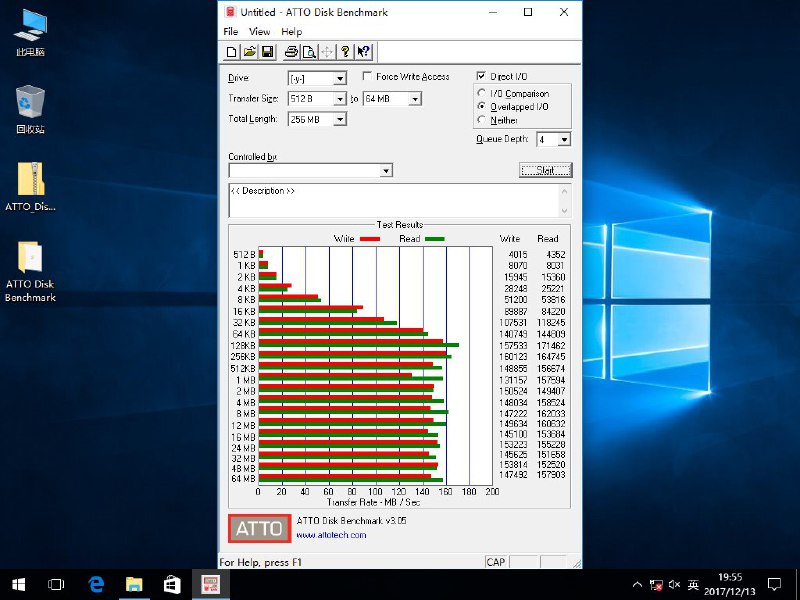Expand Transfer Size 512 B dropdown
Screen dimensions: 800x600
click(x=340, y=99)
